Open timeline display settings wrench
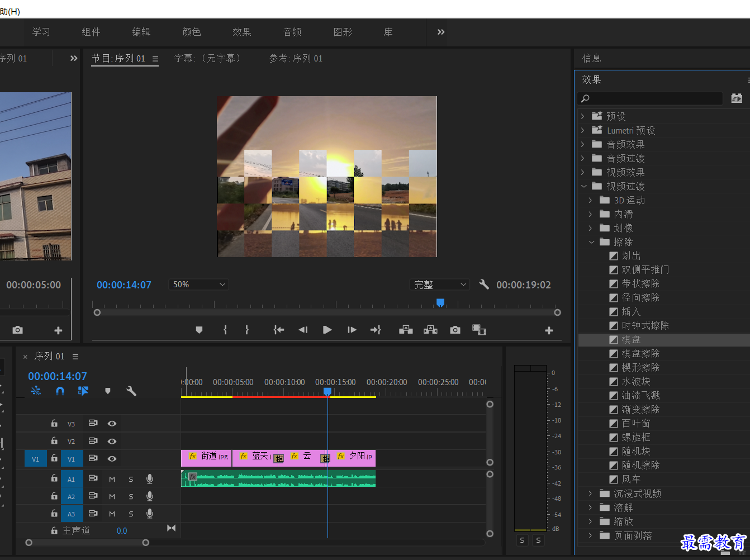 [x=131, y=391]
